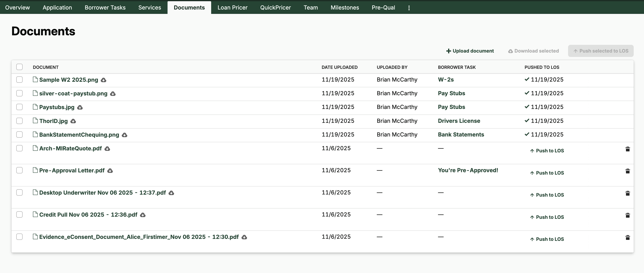Download the Sample W2 2025.png file icon
Image resolution: width=644 pixels, height=273 pixels.
click(x=103, y=80)
